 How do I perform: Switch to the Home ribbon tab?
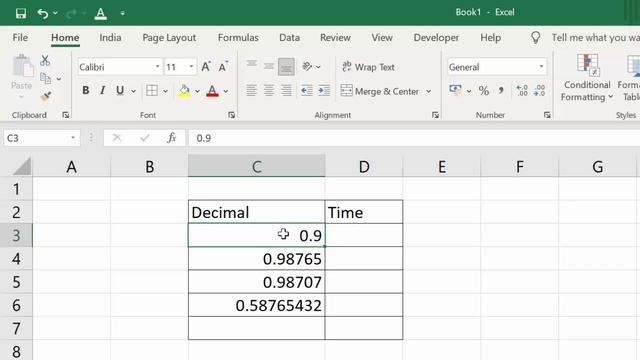pyautogui.click(x=65, y=38)
